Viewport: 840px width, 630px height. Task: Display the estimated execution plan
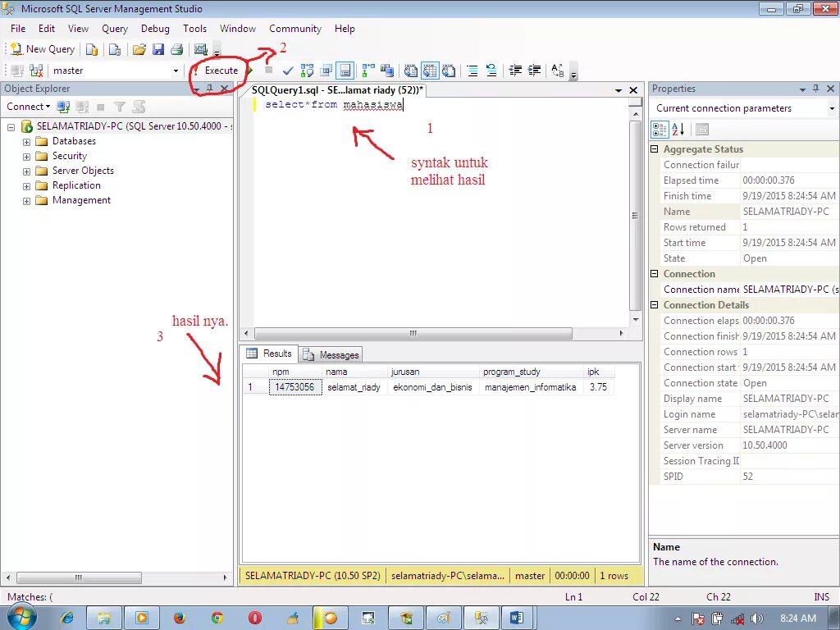tap(307, 71)
